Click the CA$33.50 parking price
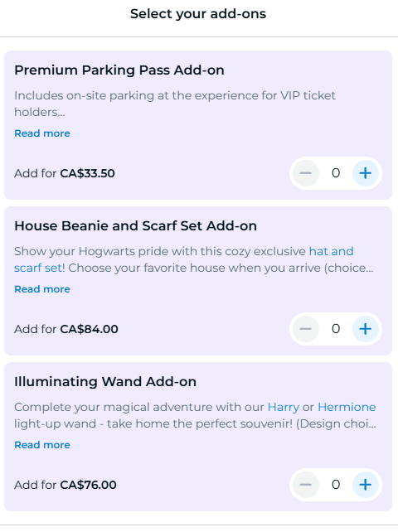This screenshot has width=398, height=532. coord(87,173)
